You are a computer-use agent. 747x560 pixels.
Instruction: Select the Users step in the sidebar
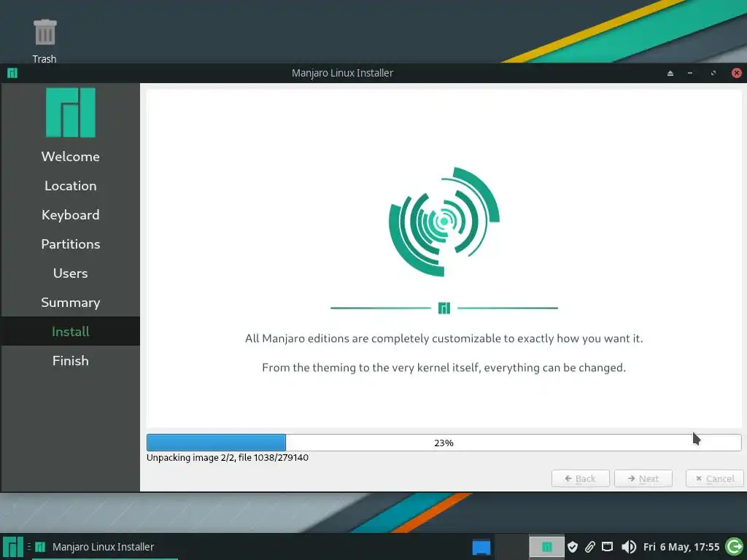pos(71,273)
